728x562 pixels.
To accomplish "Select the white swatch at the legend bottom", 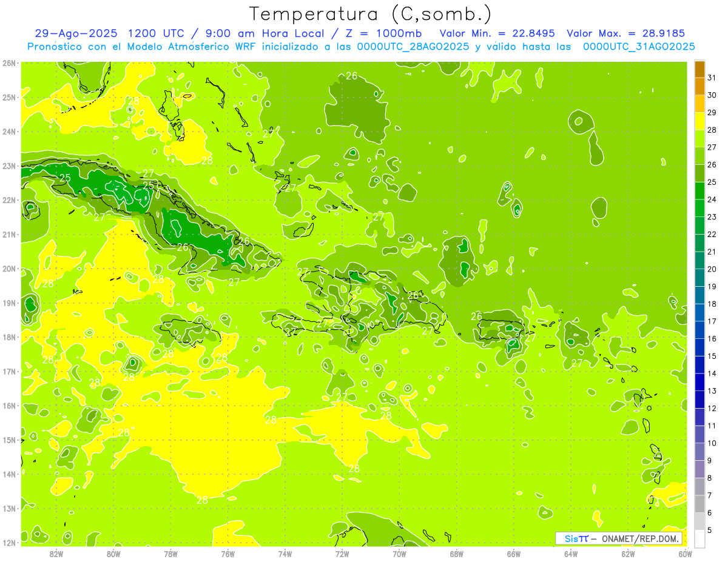I will (x=699, y=539).
